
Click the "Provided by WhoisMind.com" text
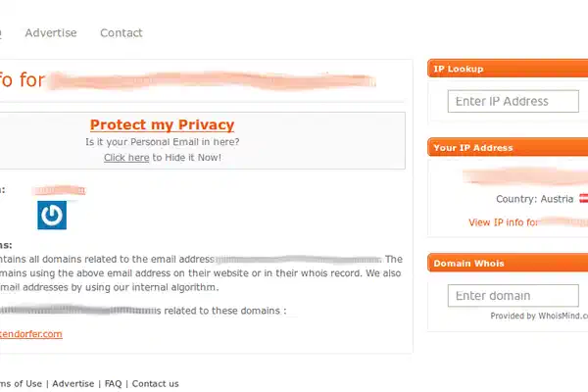coord(538,316)
